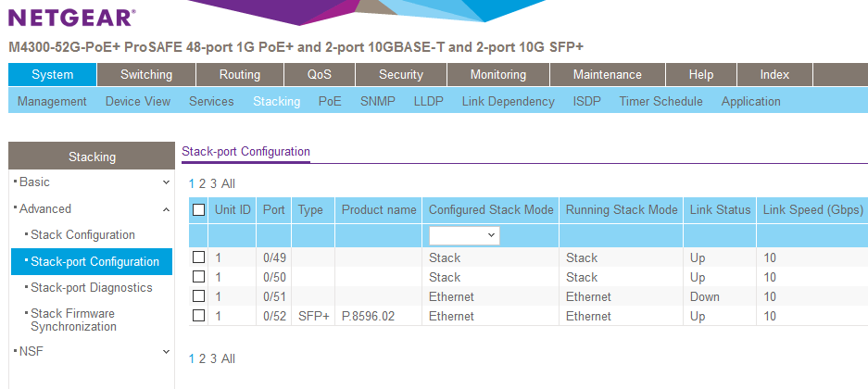The image size is (868, 389).
Task: Click unit page 3 link above table
Action: pyautogui.click(x=213, y=183)
